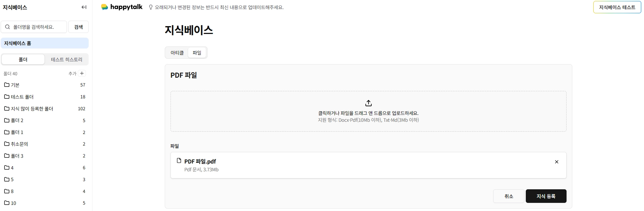Click the search magnifier icon
Screen dimensions: 644x211
tap(7, 27)
